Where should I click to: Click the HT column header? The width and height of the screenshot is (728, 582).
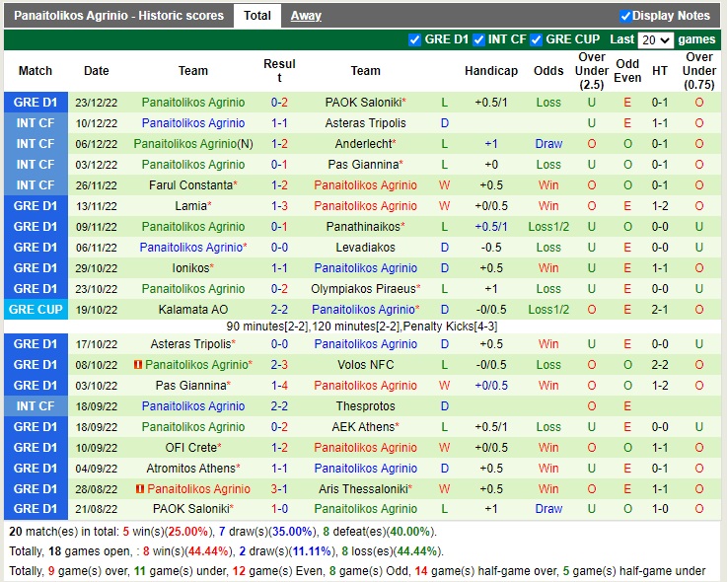coord(660,71)
